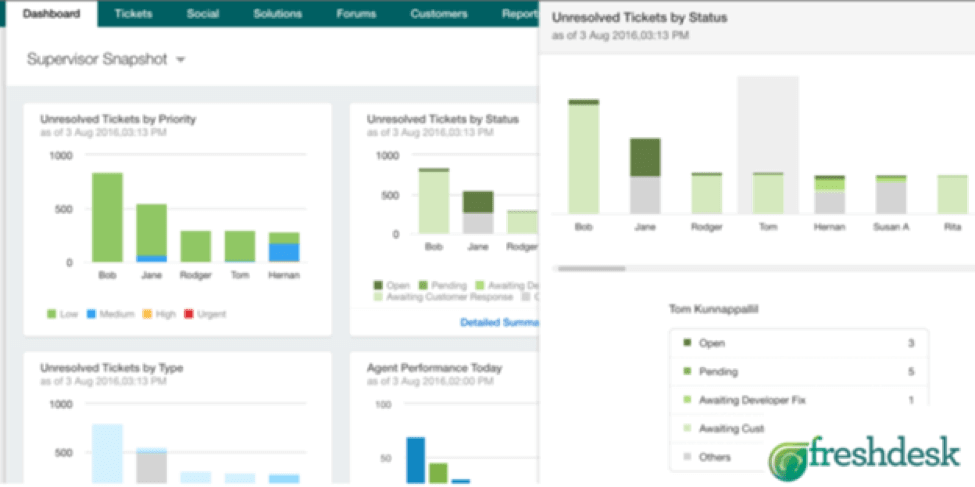Click Susan A's bar in detailed panel

[x=891, y=195]
